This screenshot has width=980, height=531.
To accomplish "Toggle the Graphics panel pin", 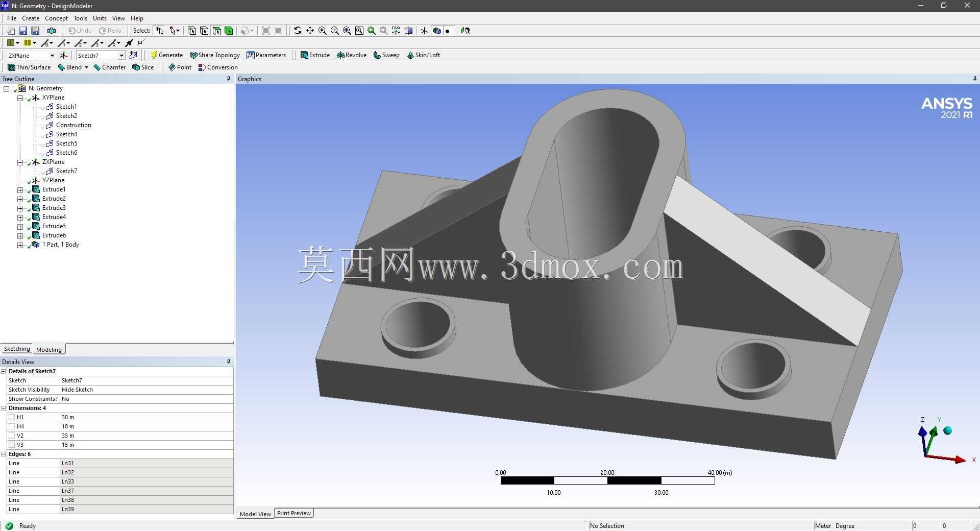I will (974, 79).
